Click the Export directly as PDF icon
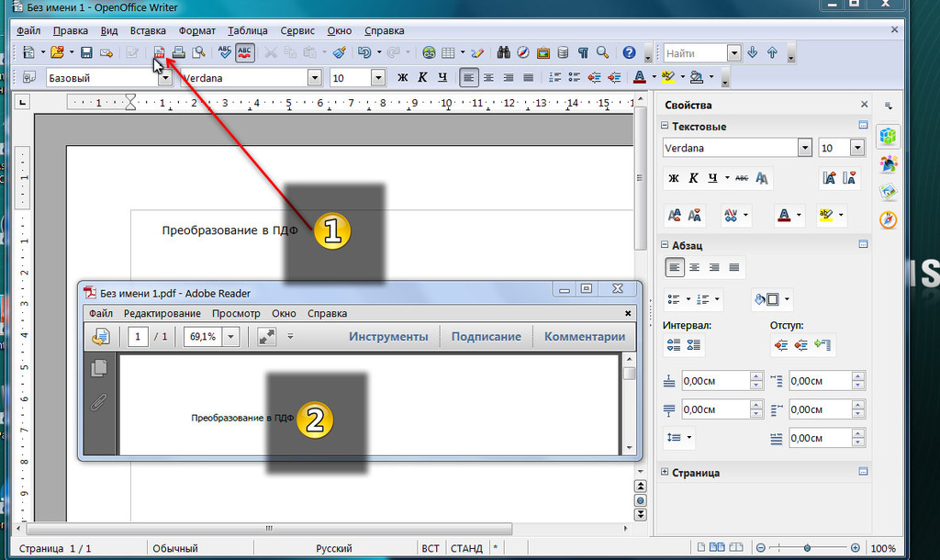The width and height of the screenshot is (940, 560). [159, 52]
